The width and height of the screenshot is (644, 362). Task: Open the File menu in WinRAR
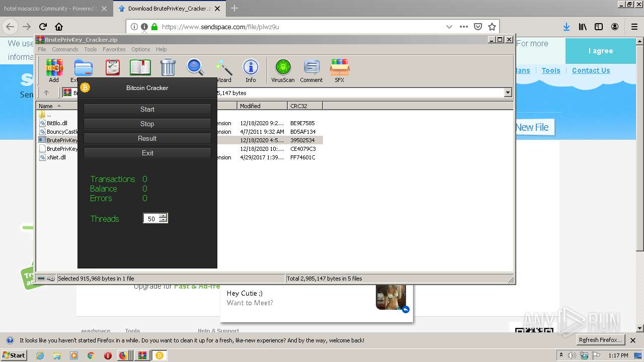click(42, 49)
